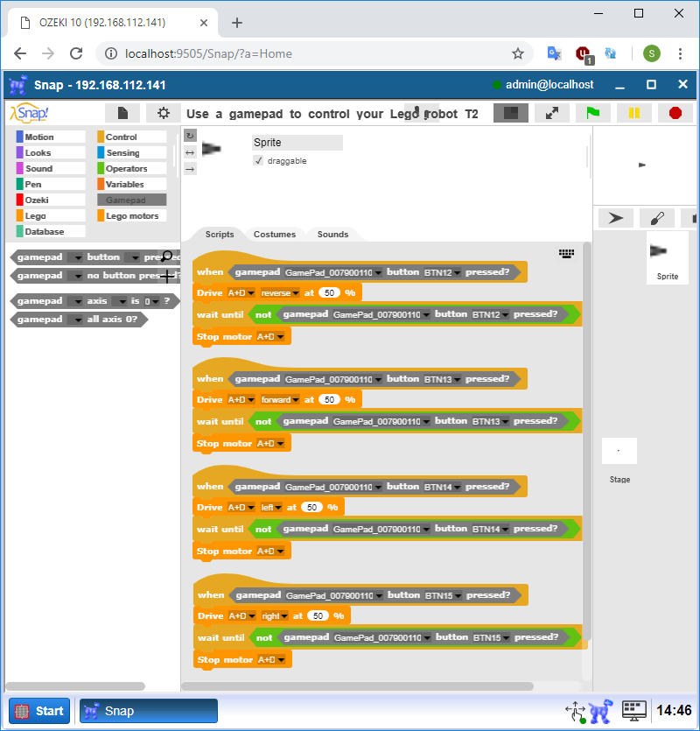The height and width of the screenshot is (731, 700).
Task: Open the Looks blocks category
Action: tap(51, 152)
